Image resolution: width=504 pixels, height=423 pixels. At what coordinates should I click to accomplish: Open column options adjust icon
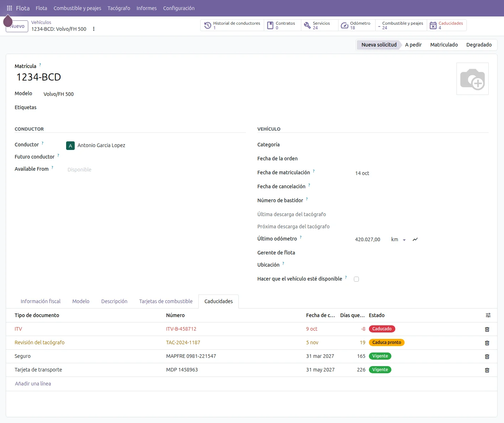click(x=488, y=315)
